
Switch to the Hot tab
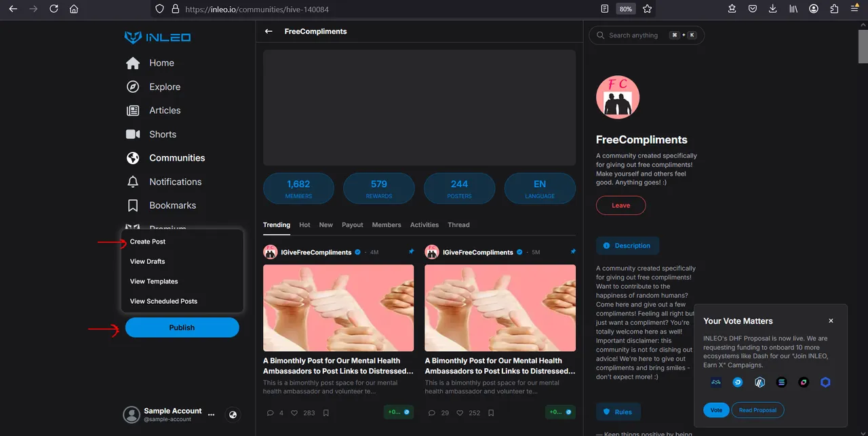[304, 224]
